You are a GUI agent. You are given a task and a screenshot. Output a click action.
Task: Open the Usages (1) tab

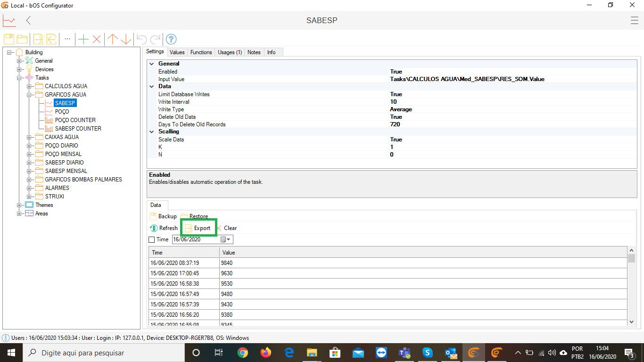230,52
